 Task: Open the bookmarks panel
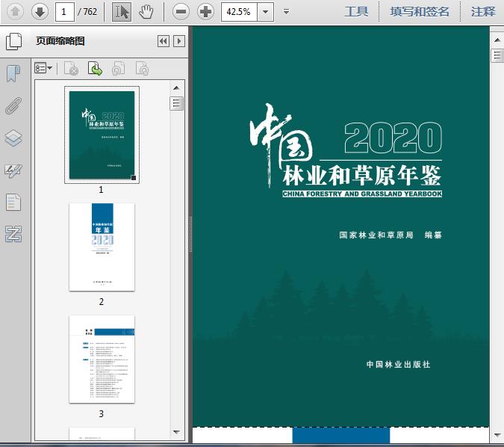pos(13,73)
